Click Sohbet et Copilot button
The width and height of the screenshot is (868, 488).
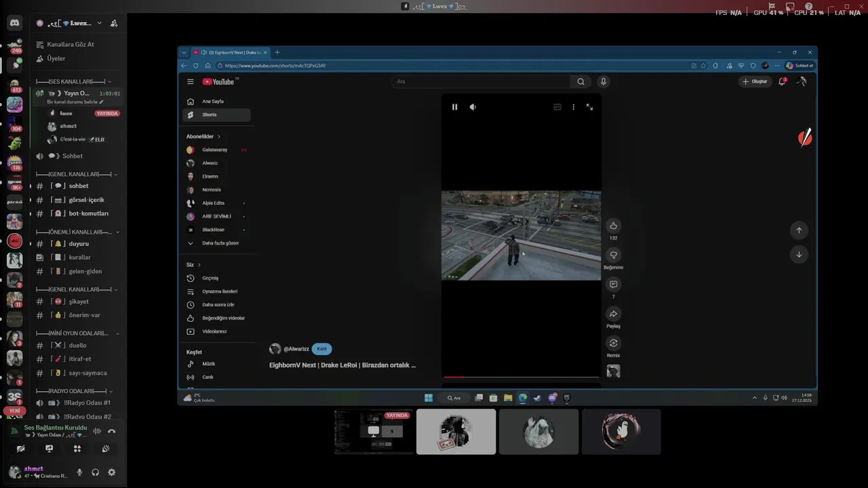pos(800,66)
